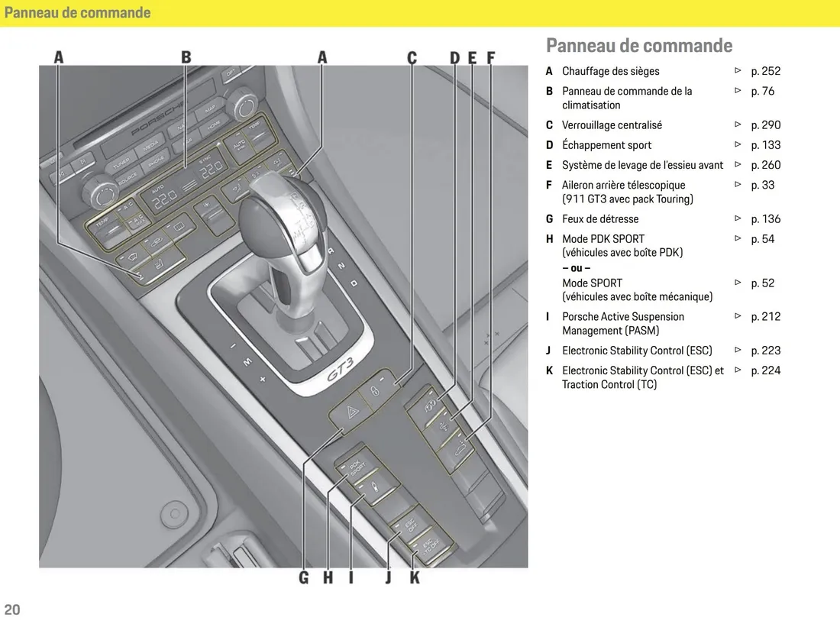The height and width of the screenshot is (624, 840).
Task: Select 'Porsche Active Suspension Management (PASM)' text
Action: coord(623,324)
